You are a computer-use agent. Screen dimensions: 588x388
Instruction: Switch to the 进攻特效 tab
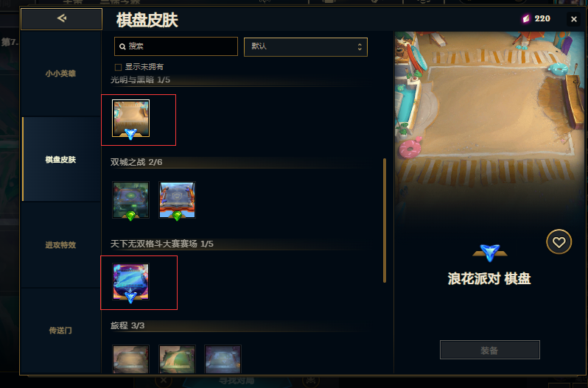60,245
